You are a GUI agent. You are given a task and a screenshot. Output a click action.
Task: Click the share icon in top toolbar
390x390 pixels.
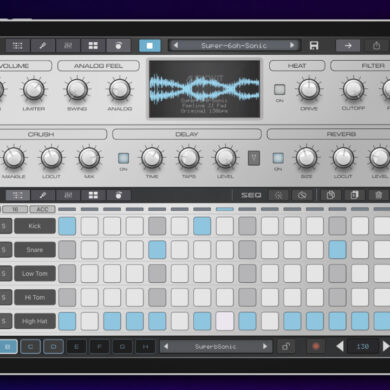pos(377,46)
